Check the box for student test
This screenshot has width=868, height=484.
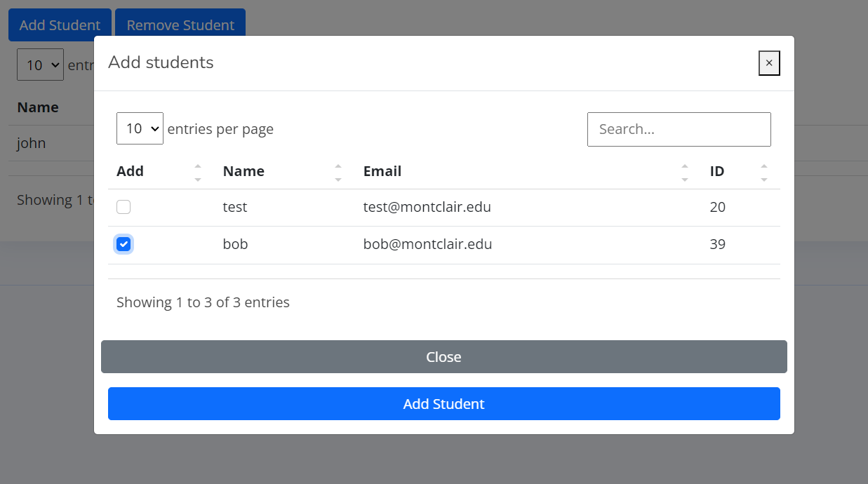[123, 207]
